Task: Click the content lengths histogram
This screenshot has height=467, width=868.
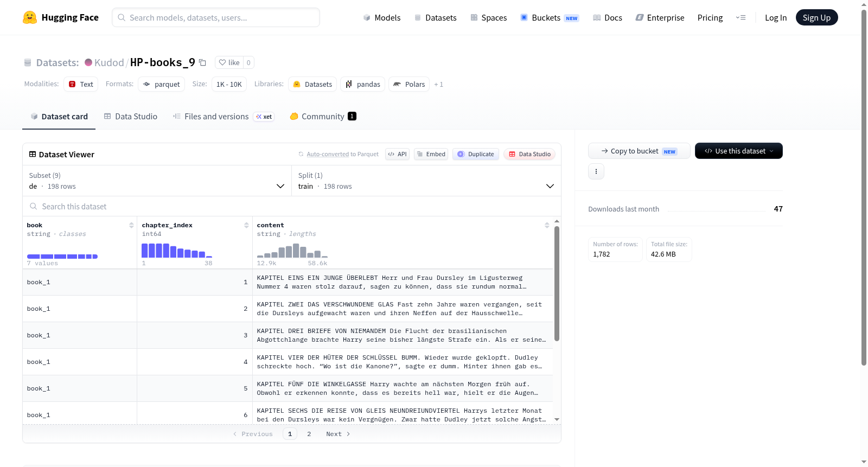Action: point(292,251)
